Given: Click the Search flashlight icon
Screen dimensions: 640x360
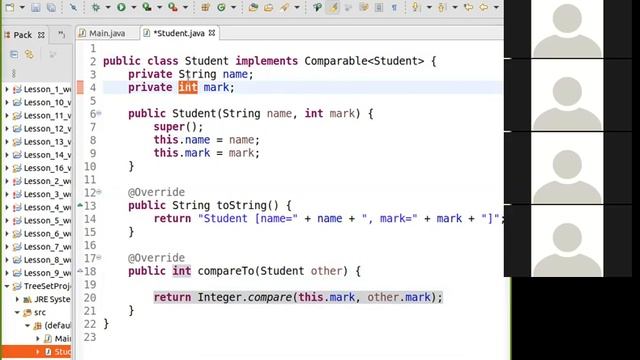Looking at the screenshot, I should [x=285, y=7].
